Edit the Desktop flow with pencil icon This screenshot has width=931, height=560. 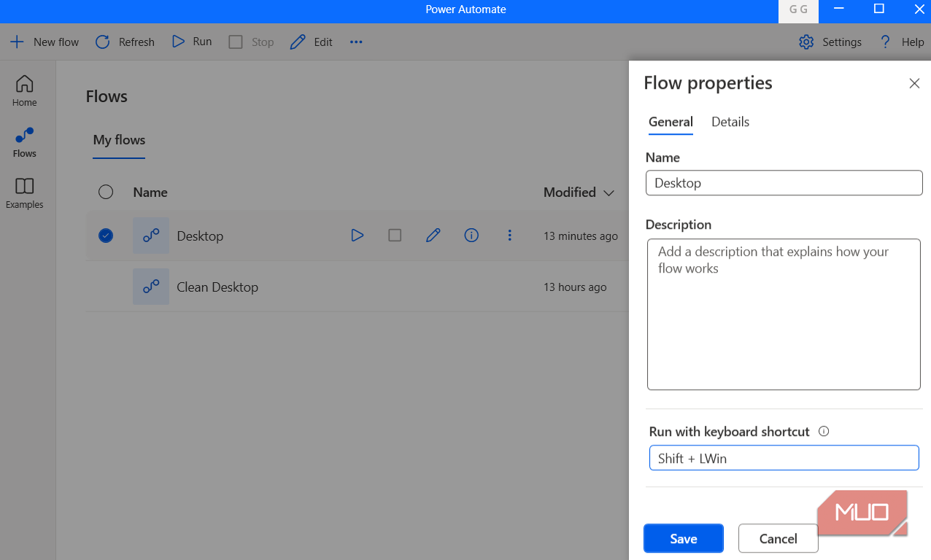pyautogui.click(x=433, y=236)
